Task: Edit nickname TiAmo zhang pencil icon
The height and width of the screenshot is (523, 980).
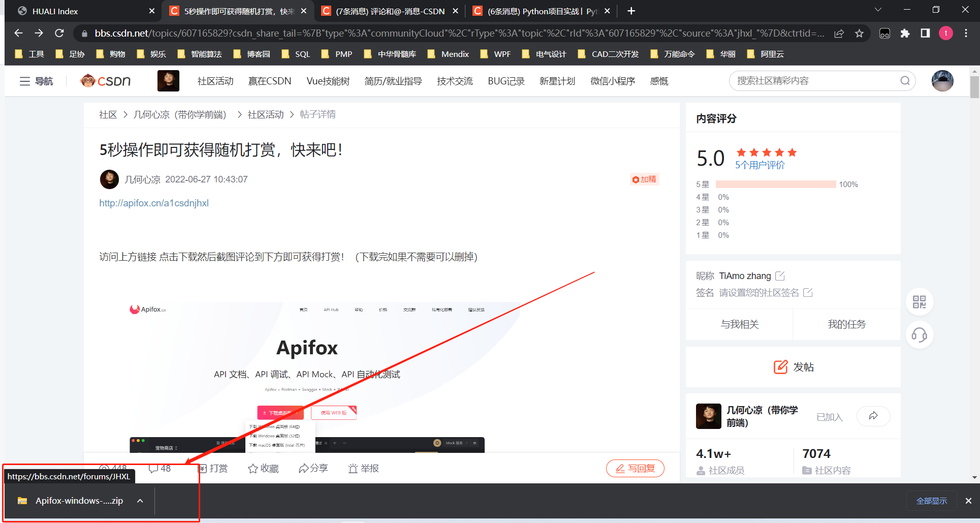Action: pos(780,276)
